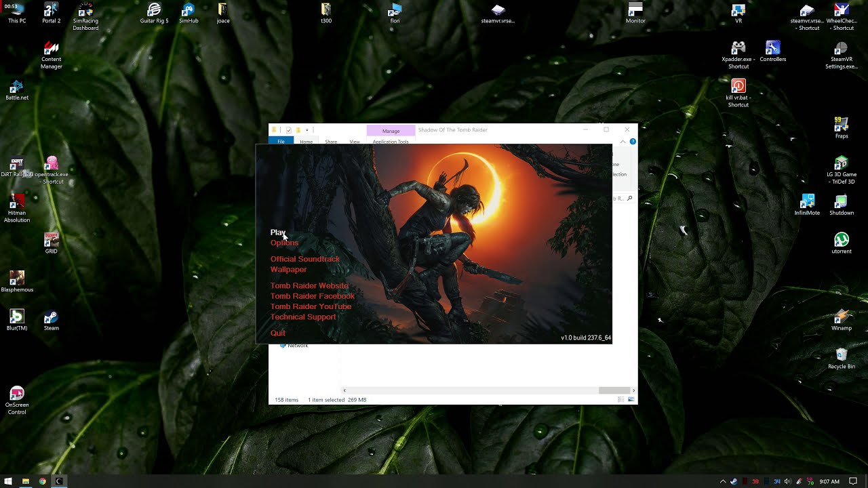
Task: Switch Explorer to details view icon
Action: pyautogui.click(x=621, y=400)
